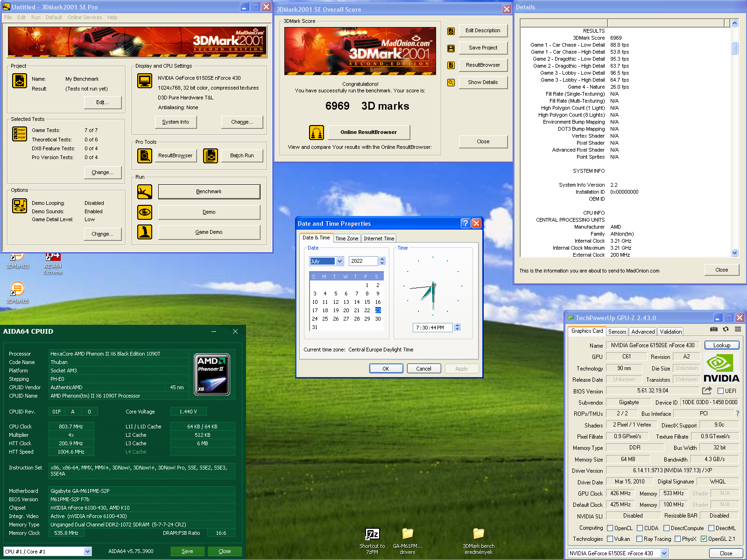Click the Online ResultBrowser button
Image resolution: width=747 pixels, height=560 pixels.
[369, 133]
